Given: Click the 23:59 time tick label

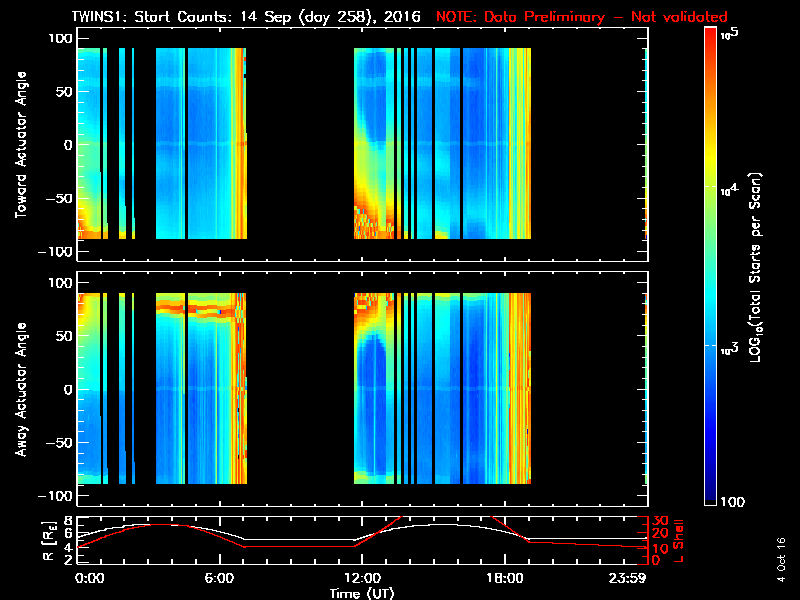Looking at the screenshot, I should pos(630,579).
